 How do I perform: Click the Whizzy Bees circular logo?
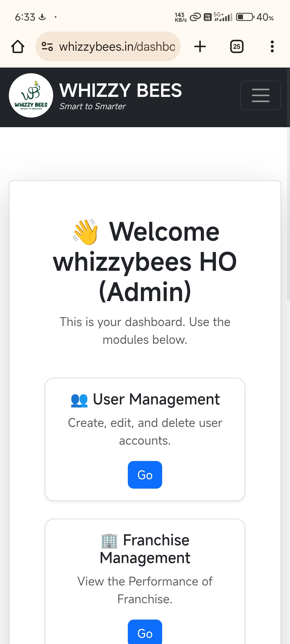click(x=31, y=95)
